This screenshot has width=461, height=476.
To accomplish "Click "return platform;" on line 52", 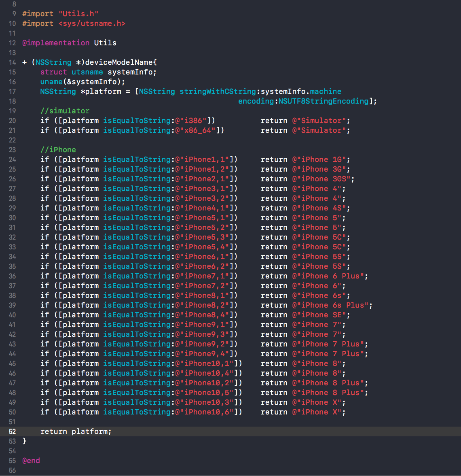I will [76, 431].
